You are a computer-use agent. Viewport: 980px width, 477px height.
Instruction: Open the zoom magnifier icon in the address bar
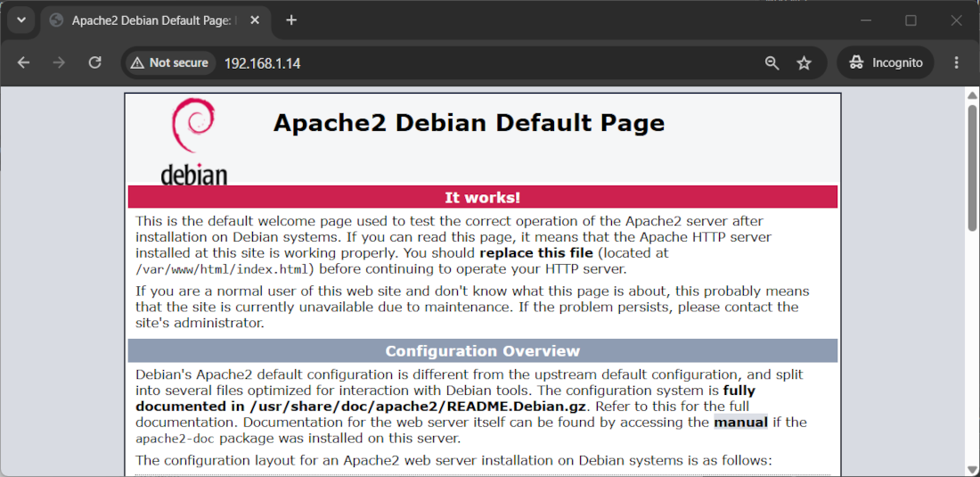pyautogui.click(x=772, y=62)
